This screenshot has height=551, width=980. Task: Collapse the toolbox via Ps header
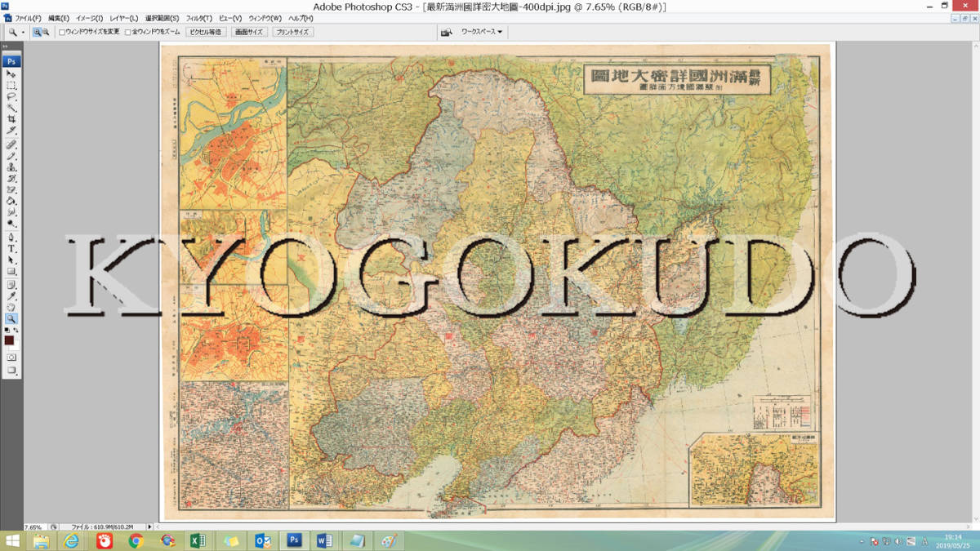coord(11,60)
